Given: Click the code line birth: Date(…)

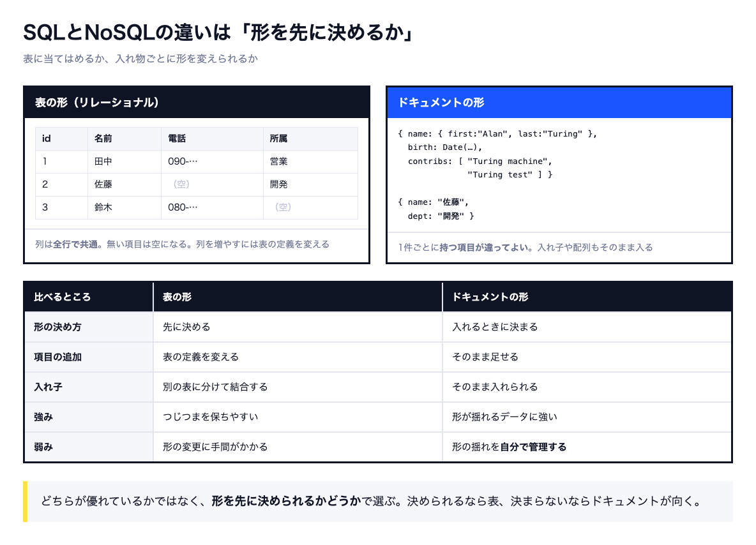Looking at the screenshot, I should [x=444, y=147].
